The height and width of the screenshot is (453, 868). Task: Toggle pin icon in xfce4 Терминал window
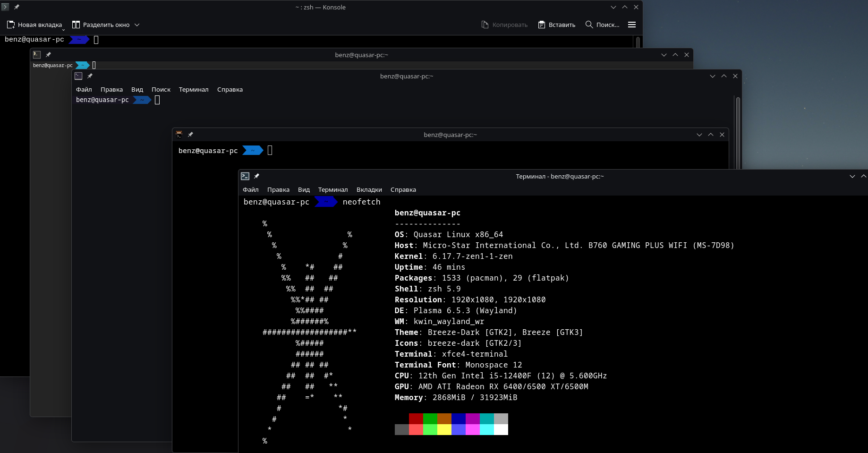tap(256, 176)
